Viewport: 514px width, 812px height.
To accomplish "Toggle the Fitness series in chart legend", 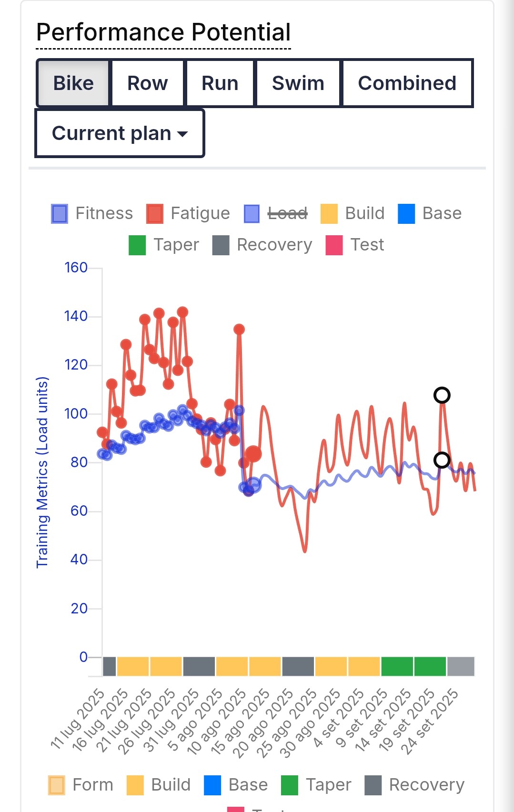I will tap(60, 214).
